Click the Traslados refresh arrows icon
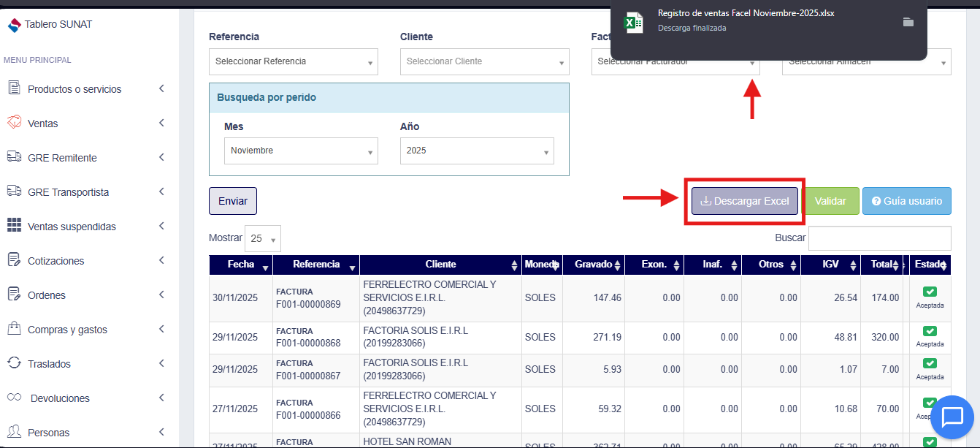The height and width of the screenshot is (448, 980). coord(14,363)
